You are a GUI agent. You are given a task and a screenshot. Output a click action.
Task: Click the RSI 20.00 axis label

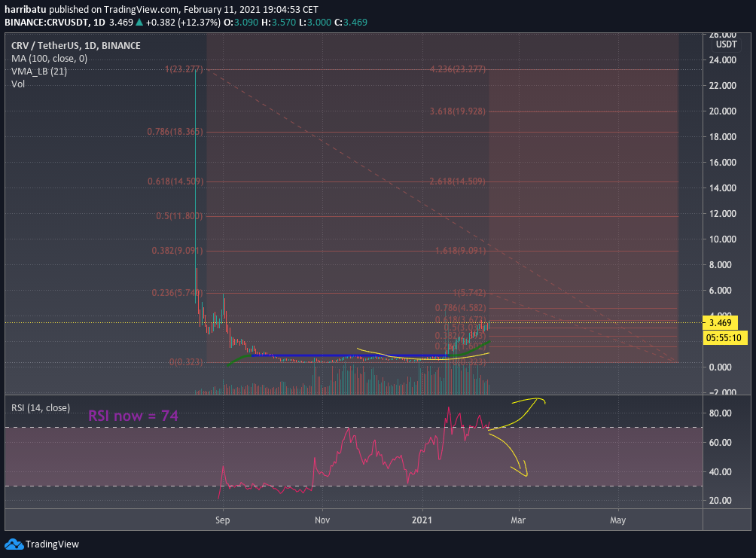coord(721,501)
